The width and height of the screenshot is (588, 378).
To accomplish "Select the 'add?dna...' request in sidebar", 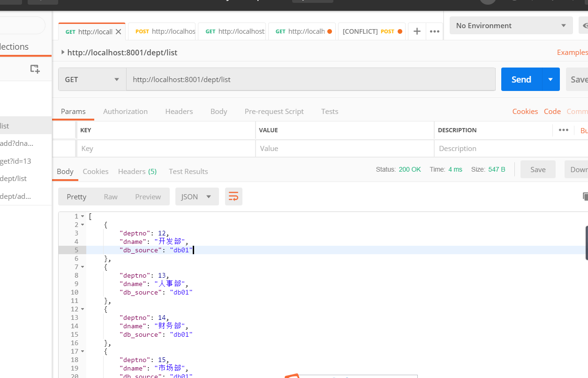I will click(x=26, y=143).
